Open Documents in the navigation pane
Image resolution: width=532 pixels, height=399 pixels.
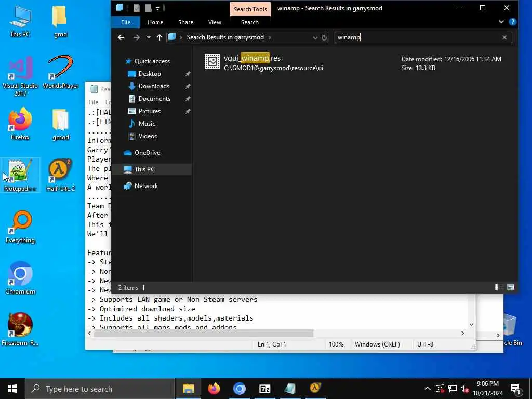[154, 99]
